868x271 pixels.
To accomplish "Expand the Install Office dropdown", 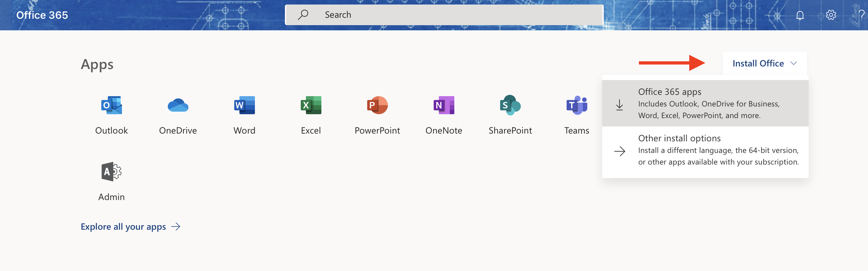I will (764, 63).
